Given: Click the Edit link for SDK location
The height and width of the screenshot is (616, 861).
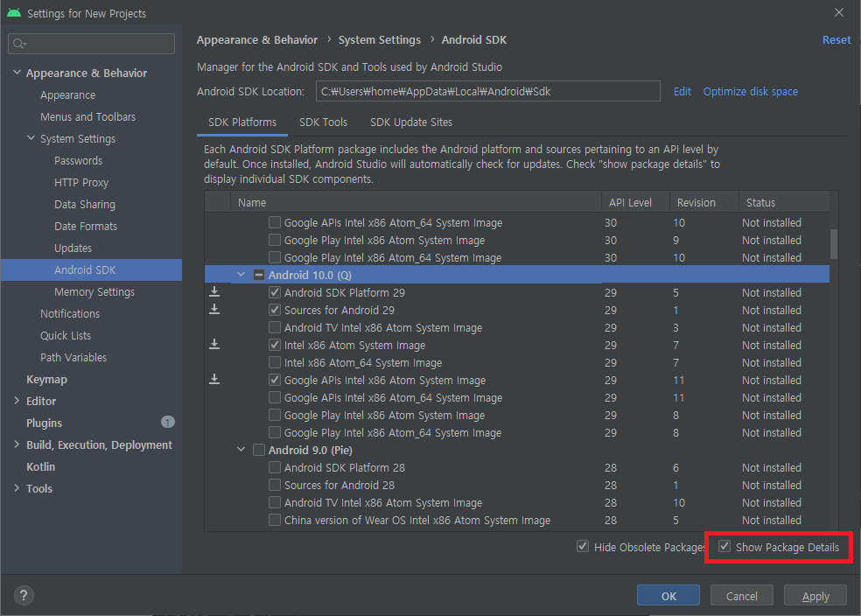Looking at the screenshot, I should point(682,92).
